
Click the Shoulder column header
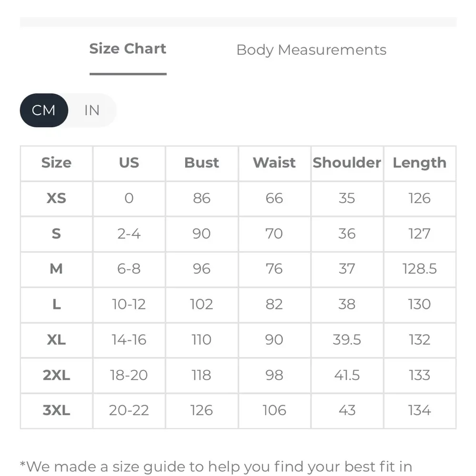pos(347,163)
